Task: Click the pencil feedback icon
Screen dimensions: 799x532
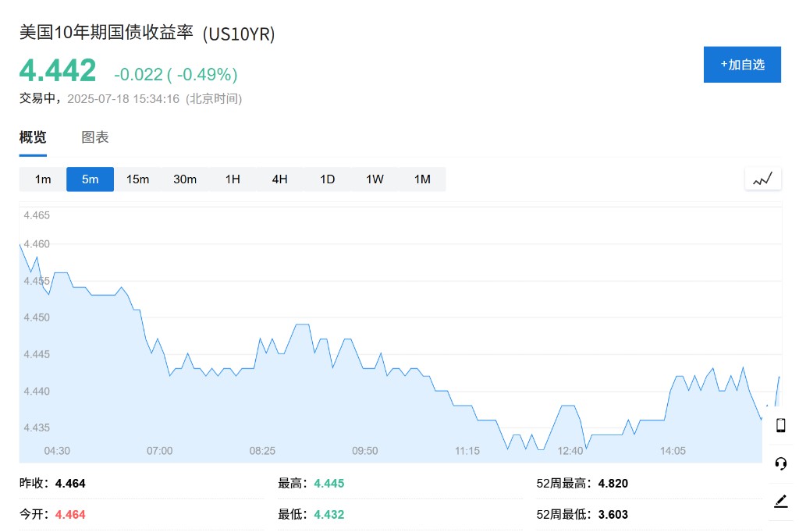Action: point(780,502)
